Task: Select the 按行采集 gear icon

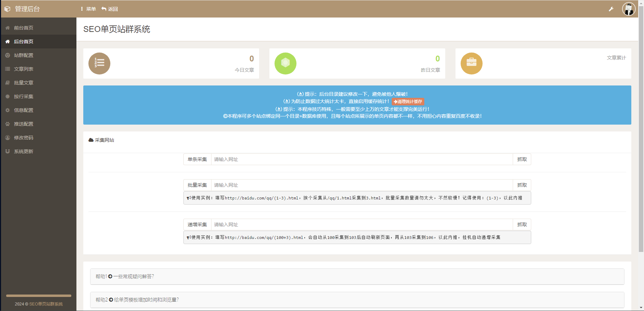Action: tap(8, 96)
